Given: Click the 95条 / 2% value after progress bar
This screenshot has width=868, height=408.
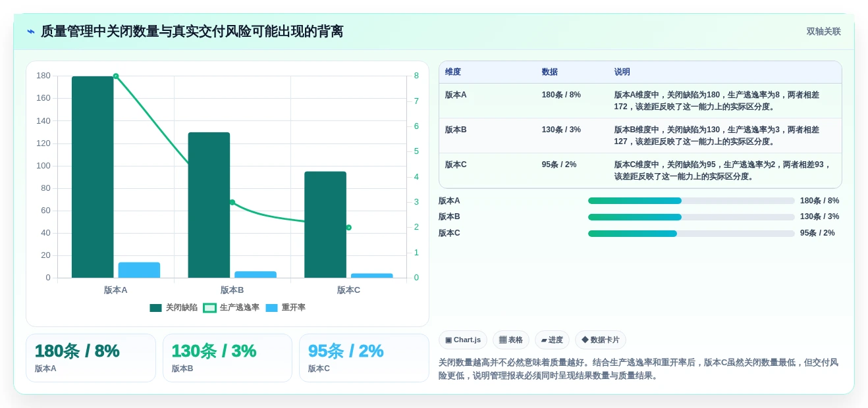Looking at the screenshot, I should point(817,233).
